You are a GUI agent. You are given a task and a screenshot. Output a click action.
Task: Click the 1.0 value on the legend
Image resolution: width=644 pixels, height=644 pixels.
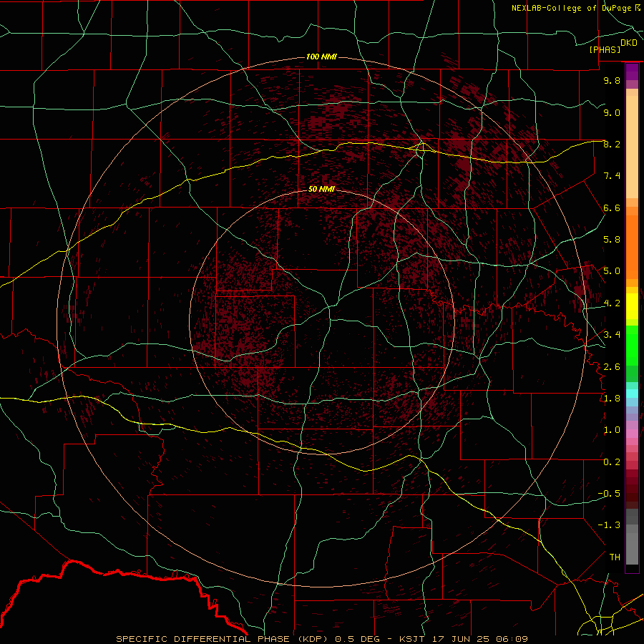coord(612,430)
